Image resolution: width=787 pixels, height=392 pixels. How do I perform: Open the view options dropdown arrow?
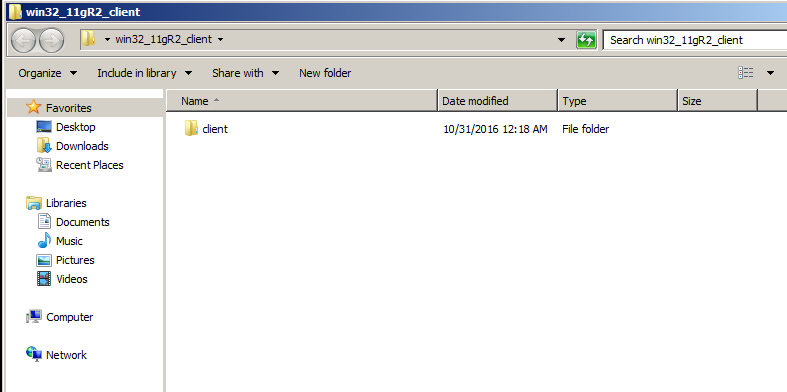point(770,73)
